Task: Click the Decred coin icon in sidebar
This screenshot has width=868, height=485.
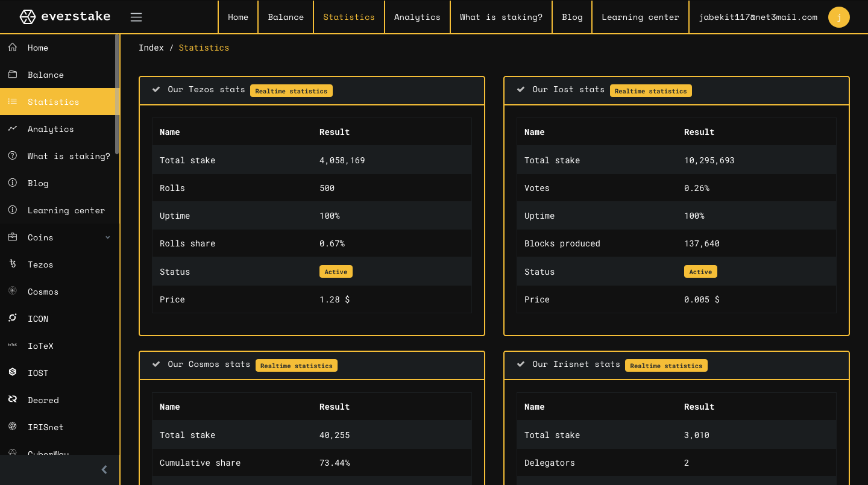Action: tap(13, 399)
